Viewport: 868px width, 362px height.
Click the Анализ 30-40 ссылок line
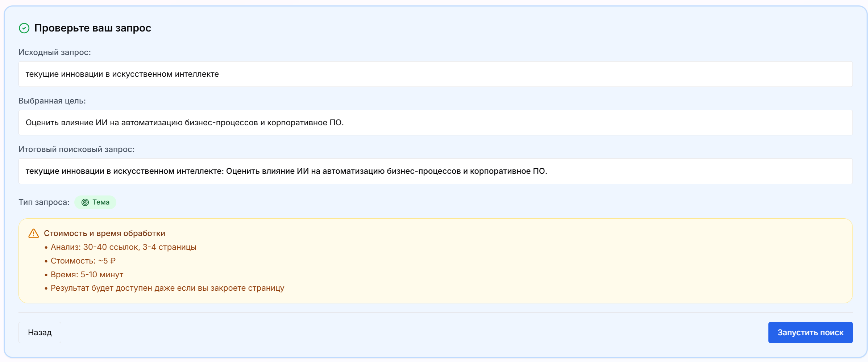[x=123, y=247]
